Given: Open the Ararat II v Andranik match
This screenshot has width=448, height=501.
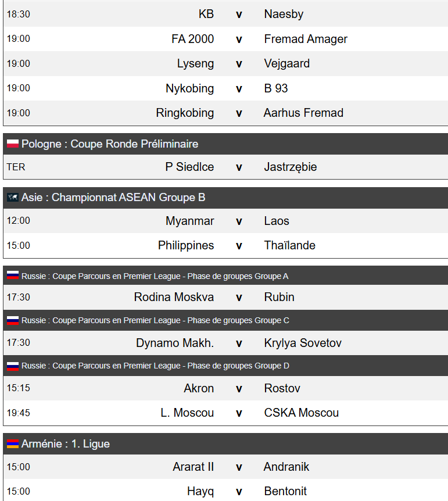Looking at the screenshot, I should point(225,467).
